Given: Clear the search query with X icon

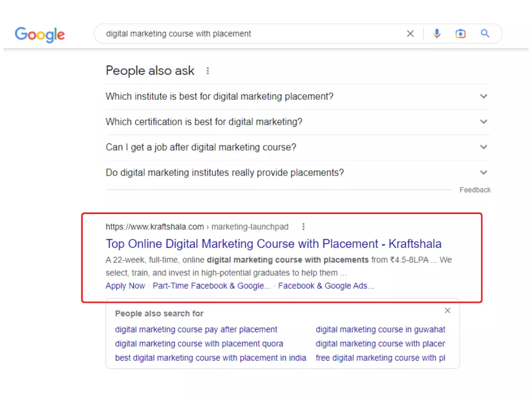Looking at the screenshot, I should (x=410, y=34).
